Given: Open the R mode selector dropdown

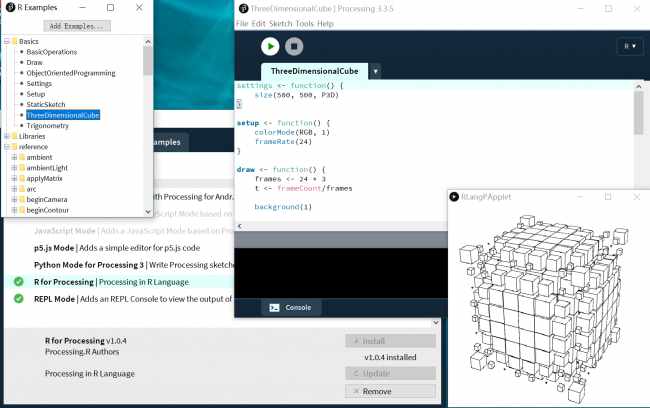Looking at the screenshot, I should point(630,46).
